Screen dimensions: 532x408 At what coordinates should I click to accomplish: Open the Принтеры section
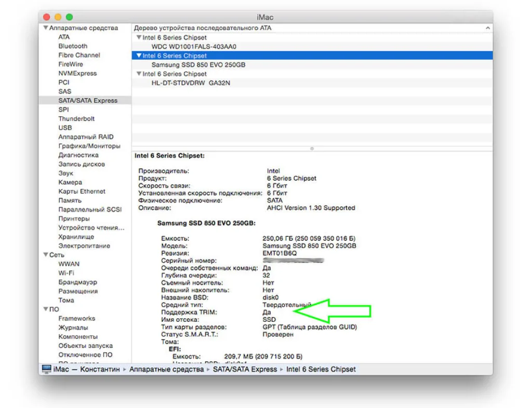pos(74,219)
